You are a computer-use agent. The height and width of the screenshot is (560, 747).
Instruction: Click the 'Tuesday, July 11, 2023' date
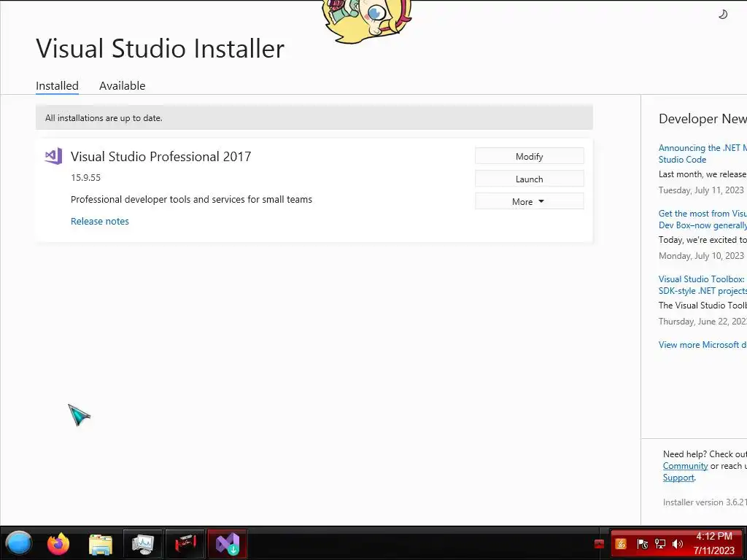pyautogui.click(x=701, y=190)
